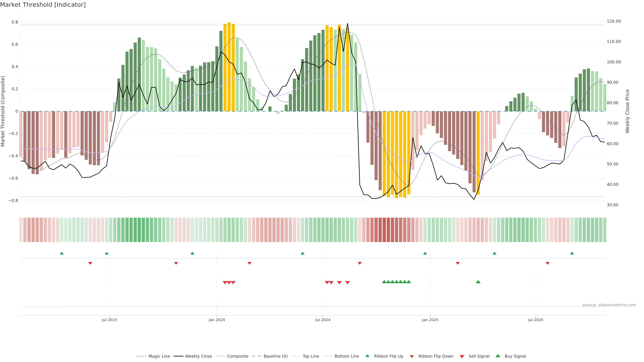Click the Sell Signal legend triangle icon
This screenshot has height=362, width=644.
click(x=462, y=356)
